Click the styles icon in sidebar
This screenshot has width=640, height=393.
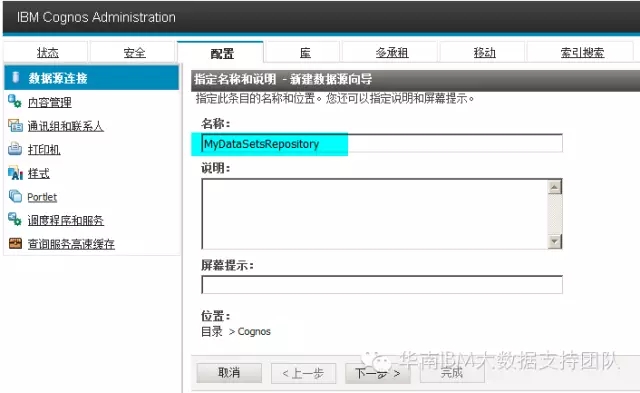[15, 173]
